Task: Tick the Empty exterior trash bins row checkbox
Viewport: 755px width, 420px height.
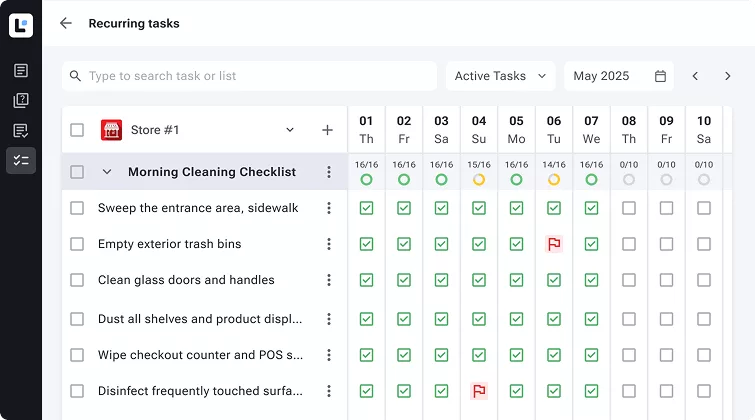Action: point(77,244)
